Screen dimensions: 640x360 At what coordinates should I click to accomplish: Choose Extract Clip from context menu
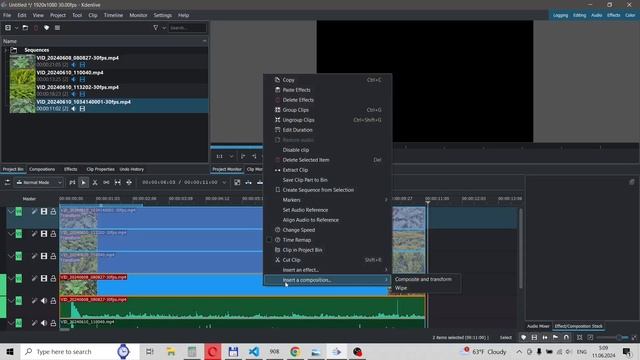[327, 170]
